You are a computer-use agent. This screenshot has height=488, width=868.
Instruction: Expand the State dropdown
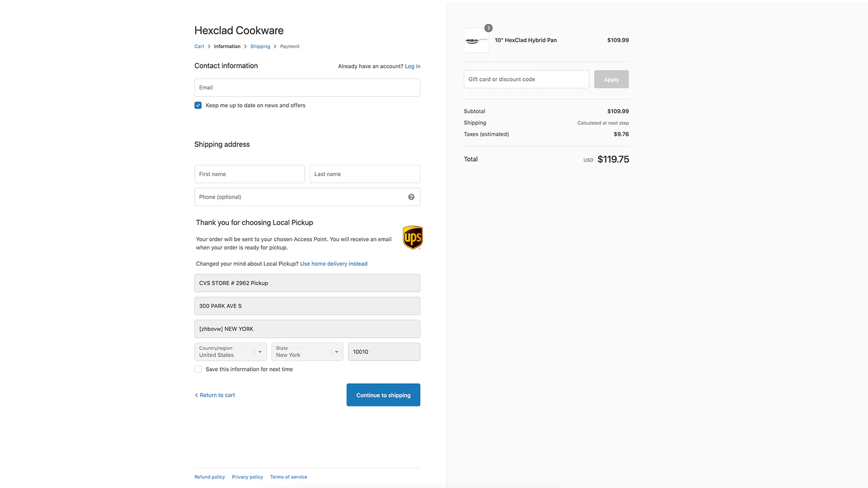[307, 352]
